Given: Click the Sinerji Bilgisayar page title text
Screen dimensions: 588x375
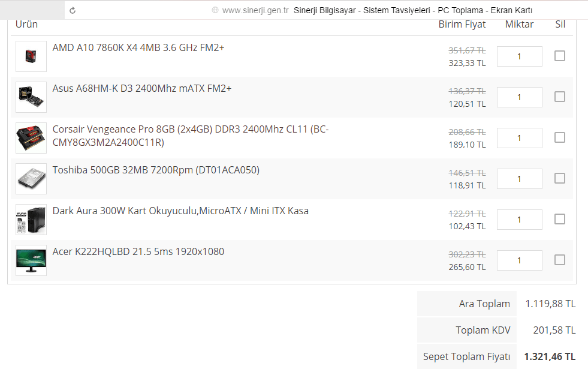Looking at the screenshot, I should [413, 11].
